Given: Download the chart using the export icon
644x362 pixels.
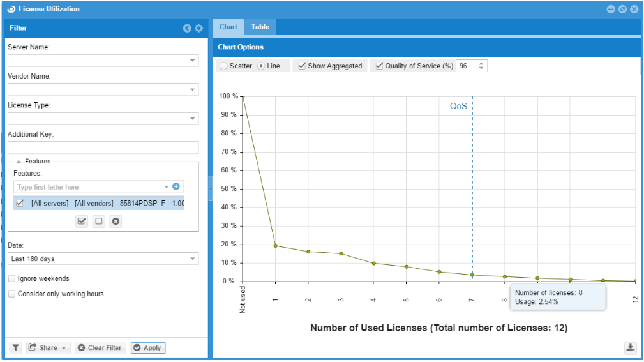Looking at the screenshot, I should coord(630,347).
